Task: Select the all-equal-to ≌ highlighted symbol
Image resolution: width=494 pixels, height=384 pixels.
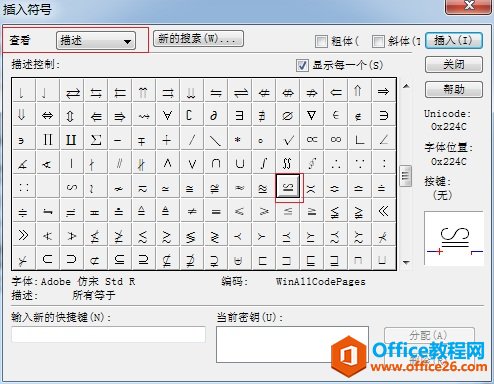Action: pos(288,187)
